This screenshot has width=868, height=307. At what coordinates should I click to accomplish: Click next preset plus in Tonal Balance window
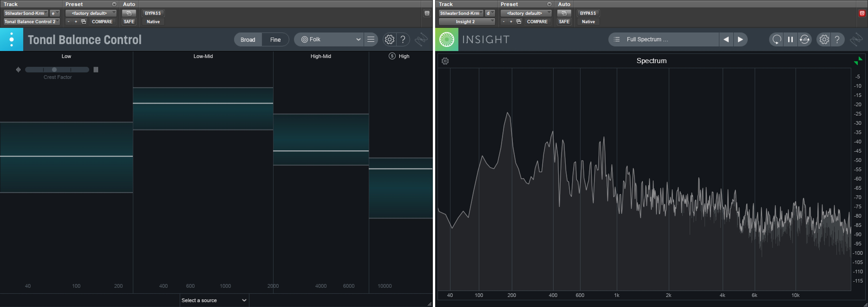(76, 22)
